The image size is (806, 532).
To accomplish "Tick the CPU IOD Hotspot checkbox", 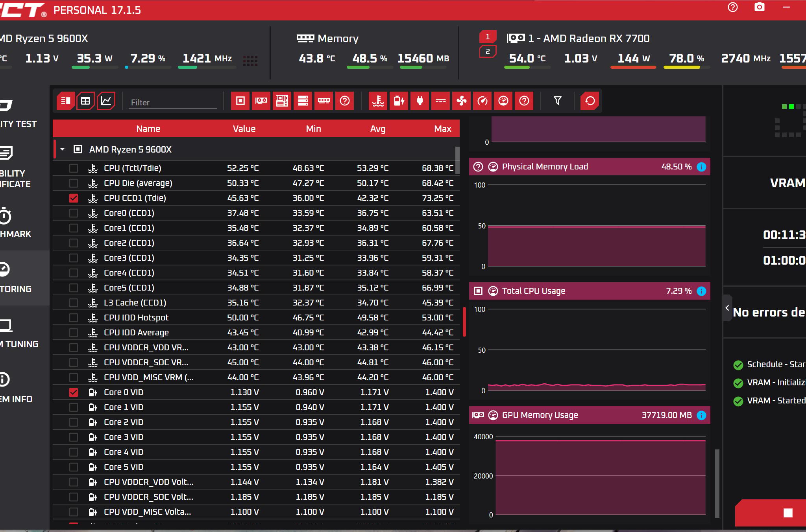I will (74, 318).
